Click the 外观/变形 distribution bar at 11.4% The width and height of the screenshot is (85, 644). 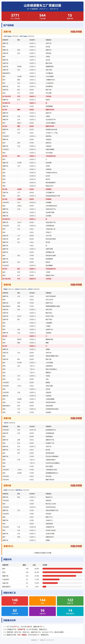pyautogui.click(x=51, y=579)
